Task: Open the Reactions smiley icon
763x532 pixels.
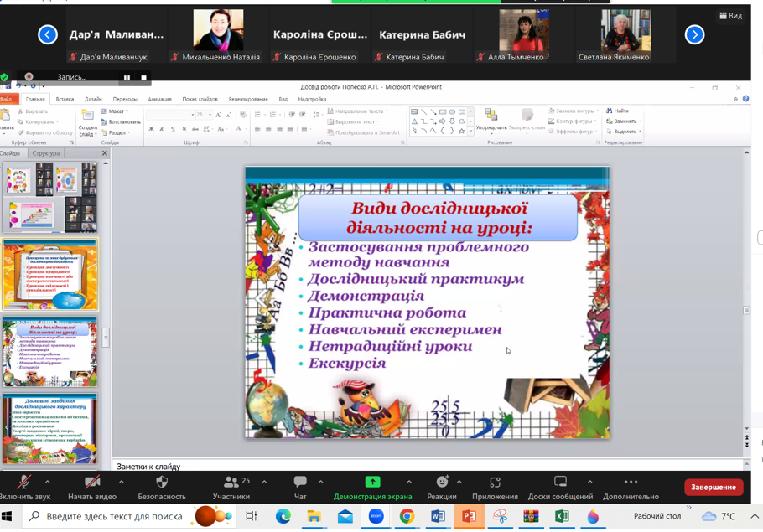Action: [442, 482]
